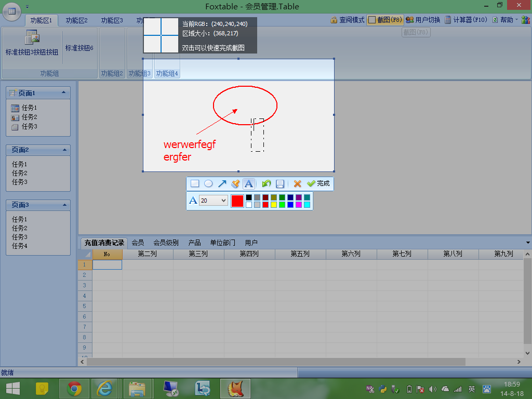Switch to 功能区1 ribbon tab

(42, 21)
